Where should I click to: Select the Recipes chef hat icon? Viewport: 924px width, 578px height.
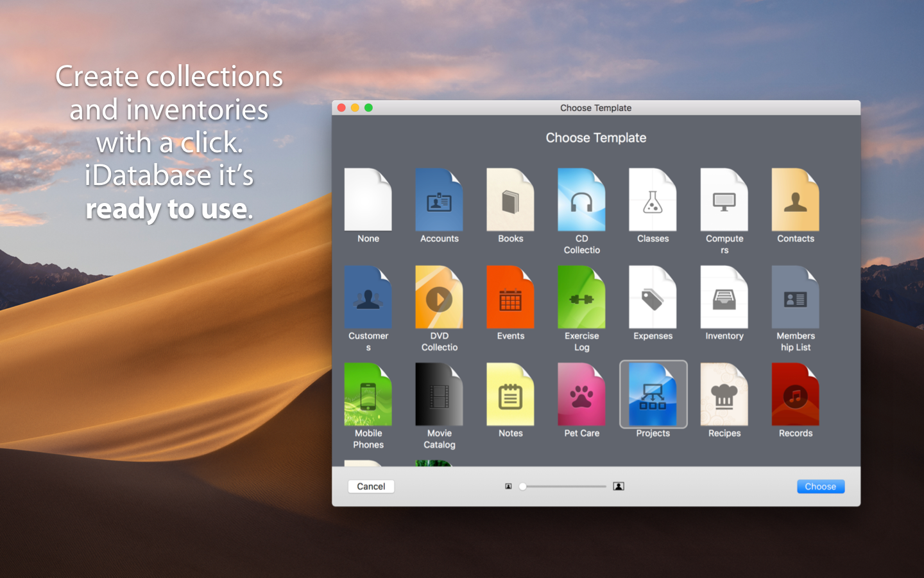coord(724,394)
